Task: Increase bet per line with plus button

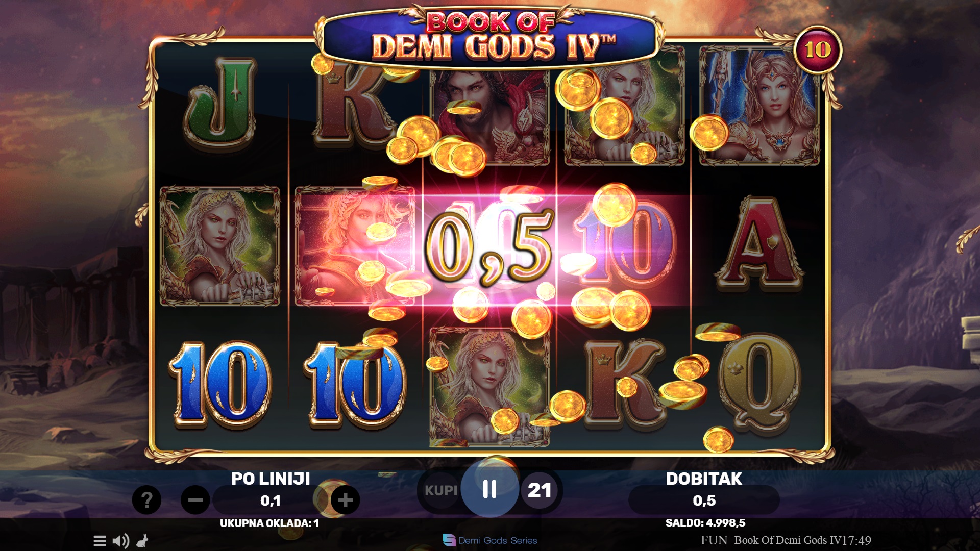Action: pos(346,500)
